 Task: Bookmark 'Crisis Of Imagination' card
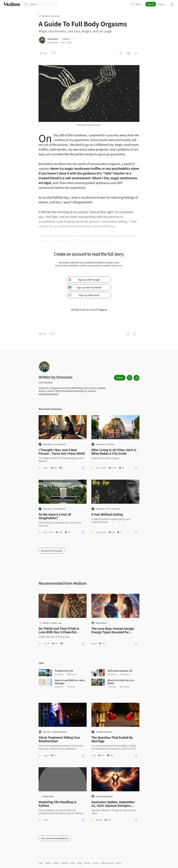point(83,532)
